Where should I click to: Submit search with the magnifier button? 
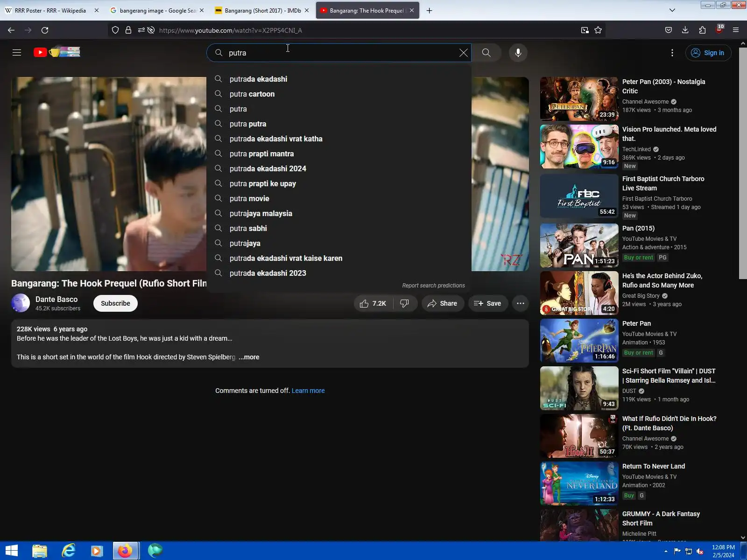point(486,53)
